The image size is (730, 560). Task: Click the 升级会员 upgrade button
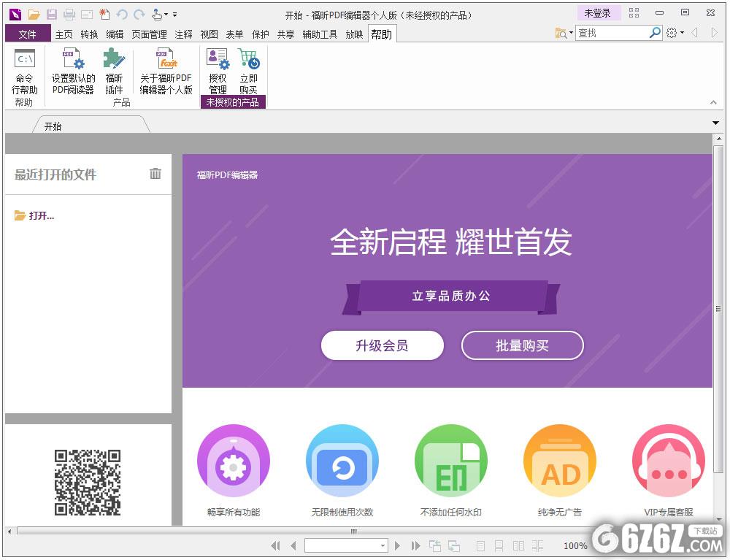coord(383,345)
